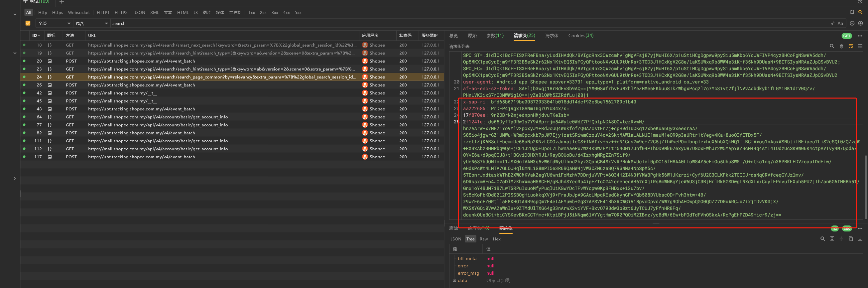
Task: Click the GET method badge
Action: point(846,36)
